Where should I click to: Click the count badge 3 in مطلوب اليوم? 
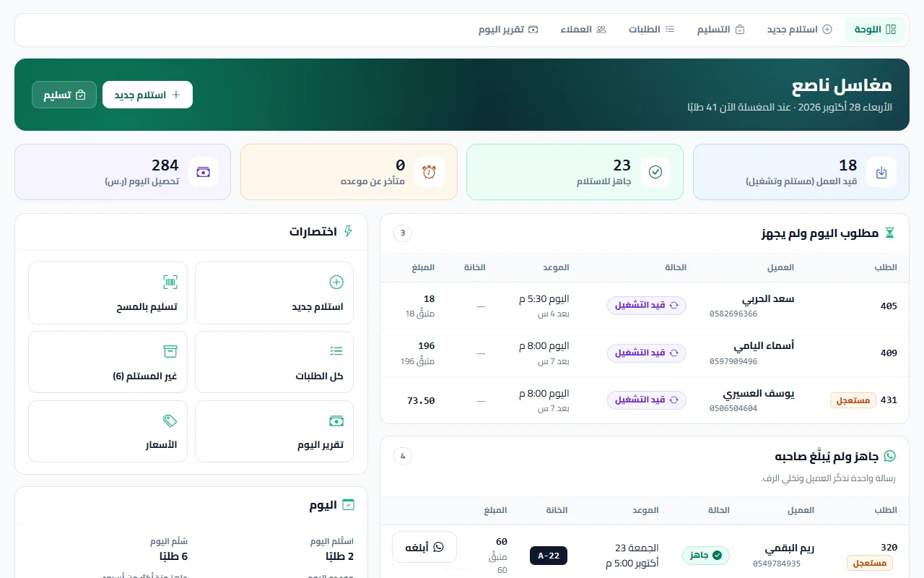click(x=403, y=233)
